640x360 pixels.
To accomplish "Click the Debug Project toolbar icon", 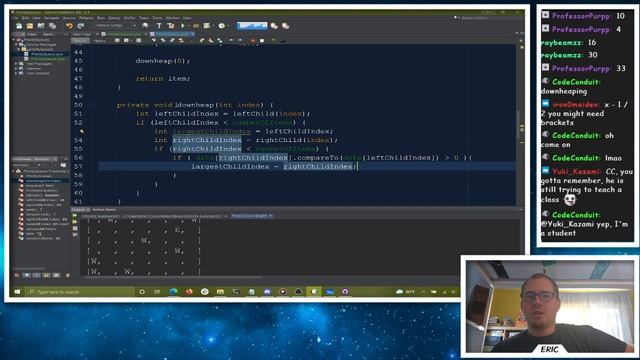I will coord(196,26).
